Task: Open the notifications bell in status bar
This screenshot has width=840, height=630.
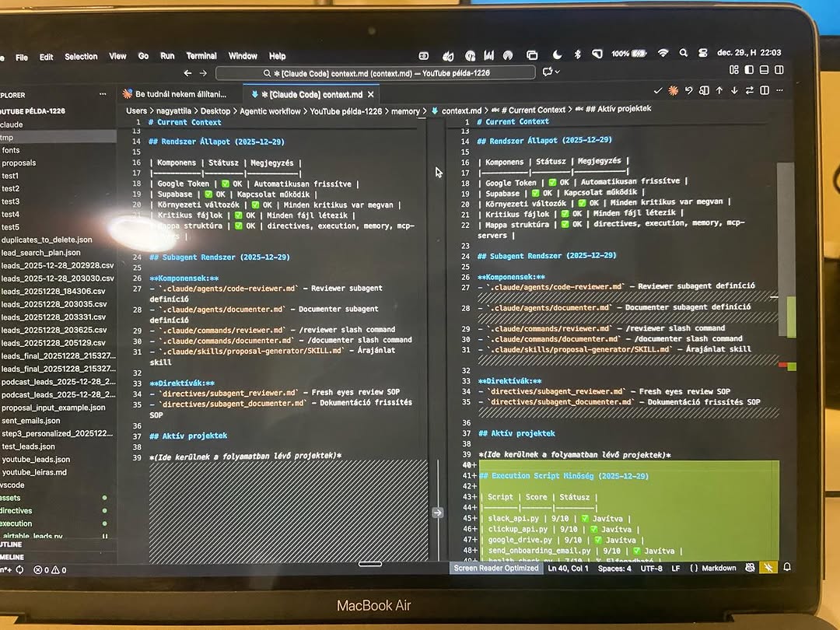Action: coord(786,568)
